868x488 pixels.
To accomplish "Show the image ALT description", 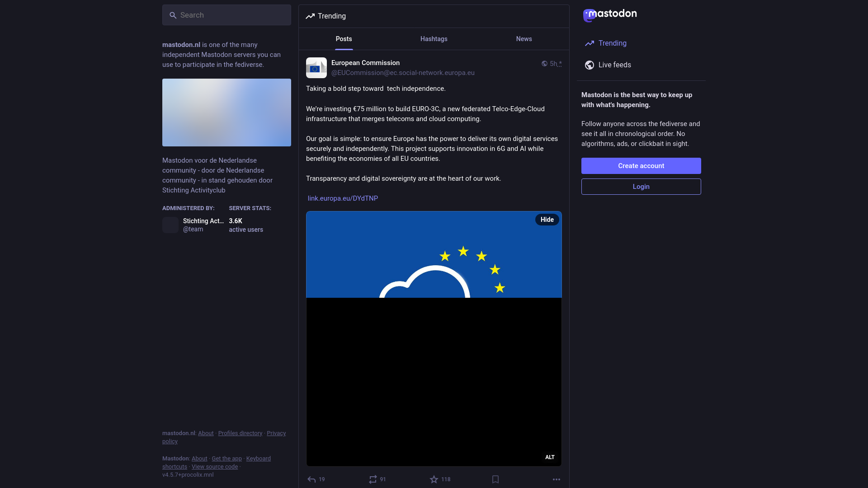I will [550, 457].
